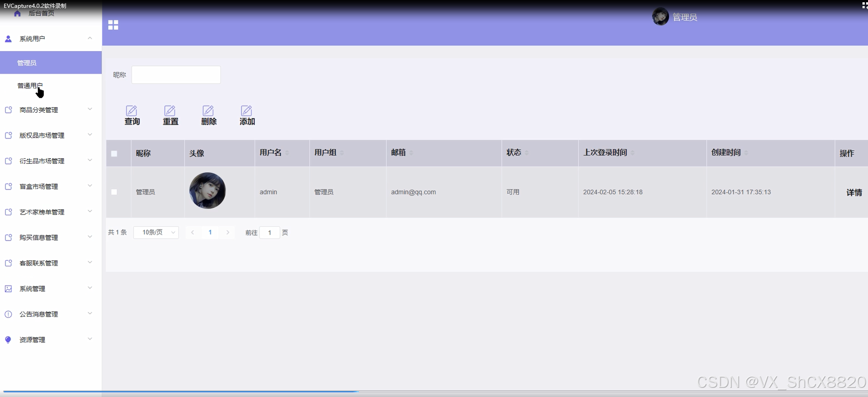Viewport: 868px width, 397px height.
Task: Sort by 用户名 column arrows
Action: [x=287, y=153]
